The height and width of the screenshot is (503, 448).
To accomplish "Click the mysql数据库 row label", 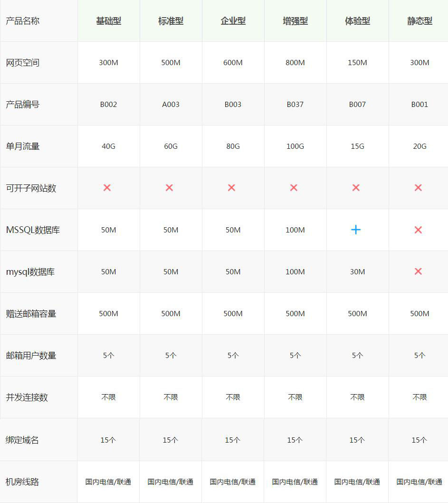I will click(30, 272).
